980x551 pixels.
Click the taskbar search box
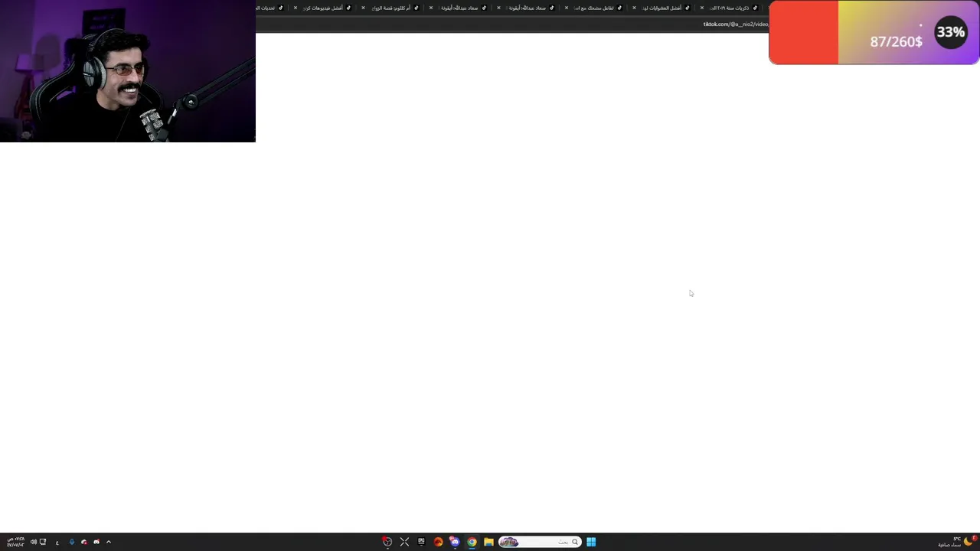[x=540, y=542]
